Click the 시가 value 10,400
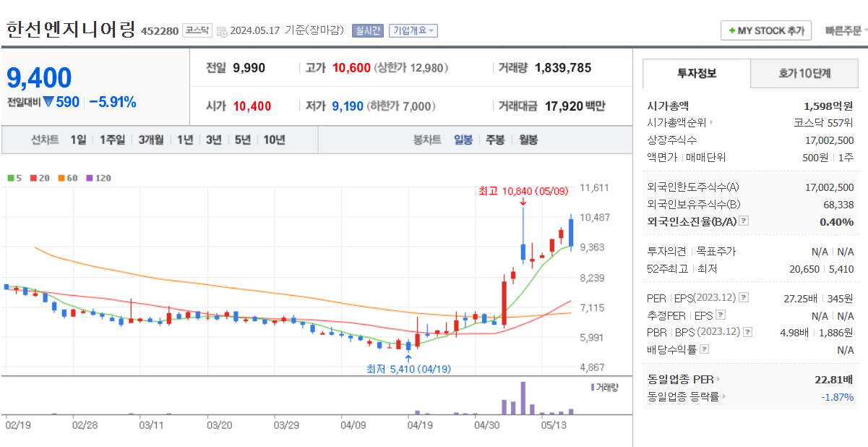Viewport: 868px width, 447px height. point(252,106)
